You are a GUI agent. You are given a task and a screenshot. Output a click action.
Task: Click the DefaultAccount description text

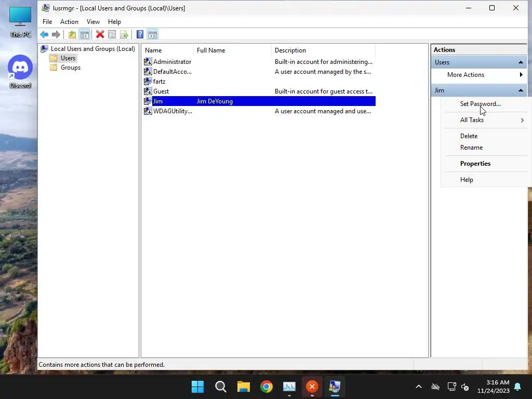pos(323,72)
